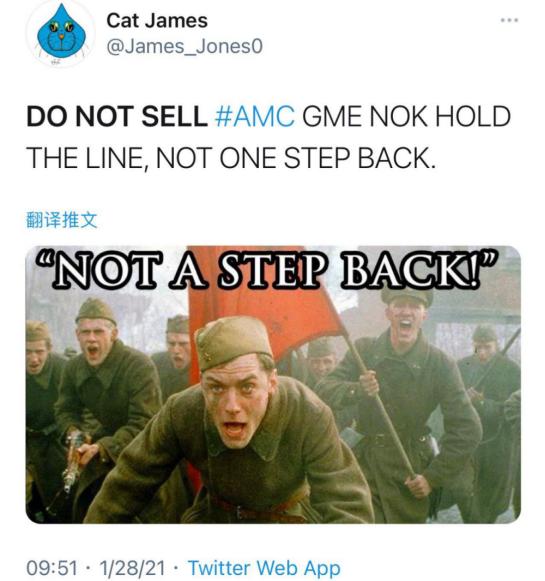Image resolution: width=545 pixels, height=581 pixels.
Task: Select the bold DO NOT SELL text
Action: point(117,116)
